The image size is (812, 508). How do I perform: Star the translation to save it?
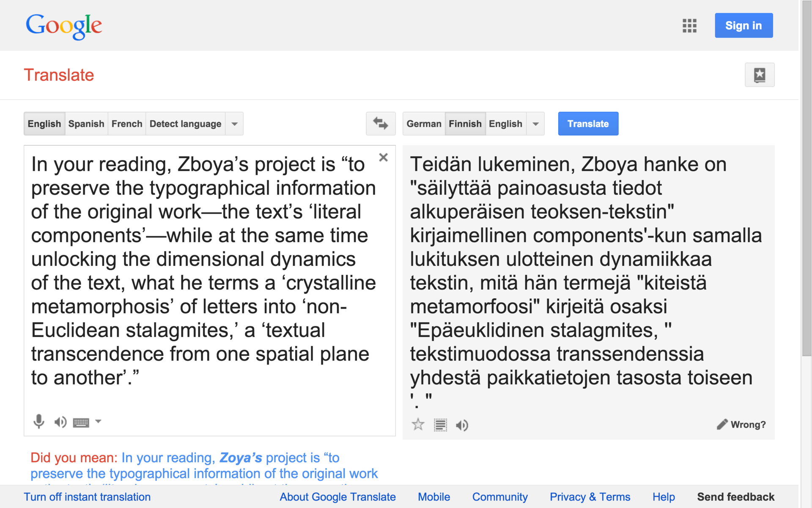pyautogui.click(x=418, y=425)
